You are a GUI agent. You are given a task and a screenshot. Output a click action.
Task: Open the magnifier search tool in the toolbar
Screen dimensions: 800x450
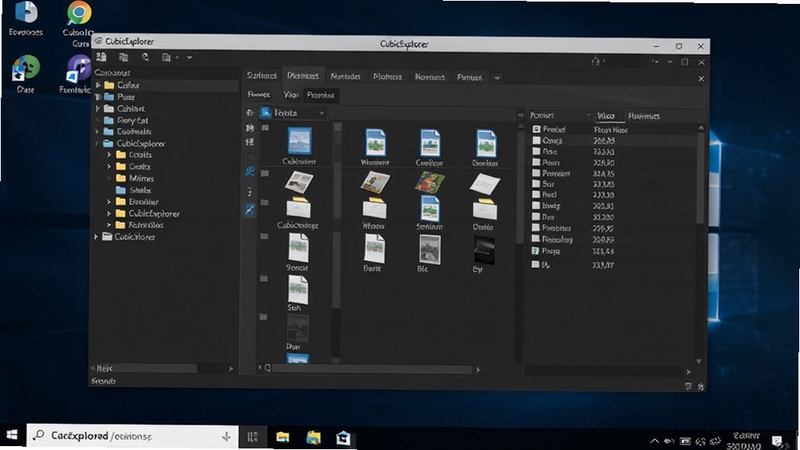(145, 57)
